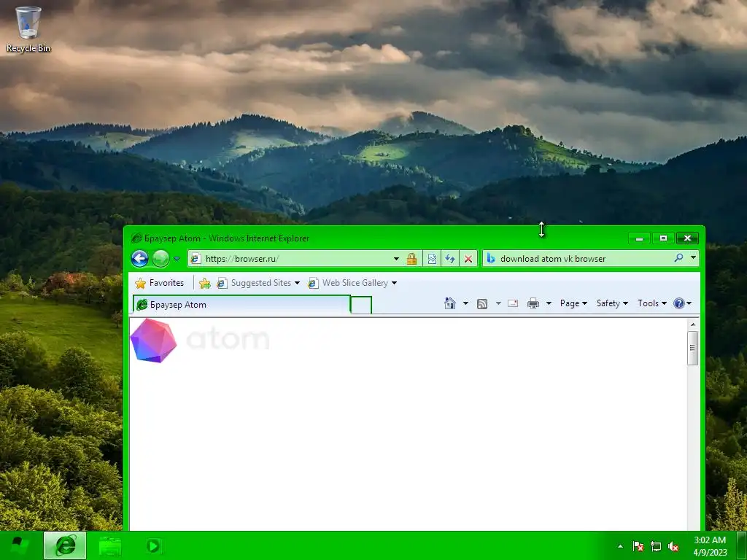The width and height of the screenshot is (747, 560).
Task: Open the Web Slice Gallery link
Action: 348,283
